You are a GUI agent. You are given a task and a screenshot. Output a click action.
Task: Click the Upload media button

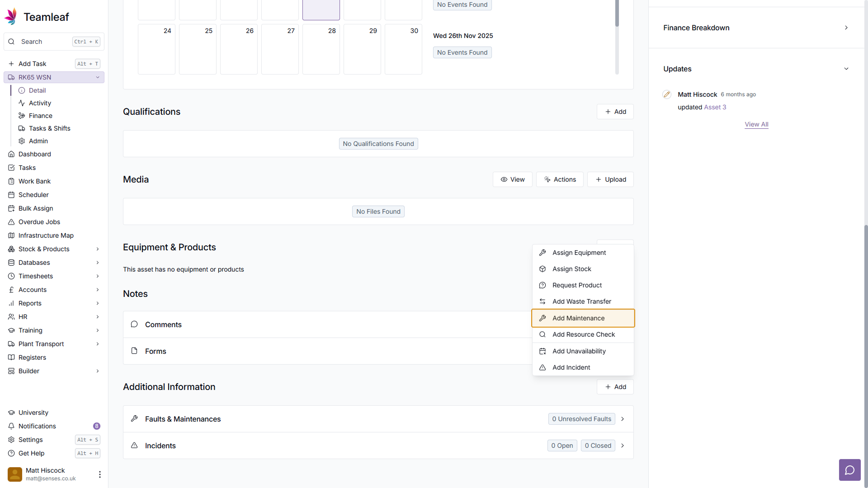[610, 179]
